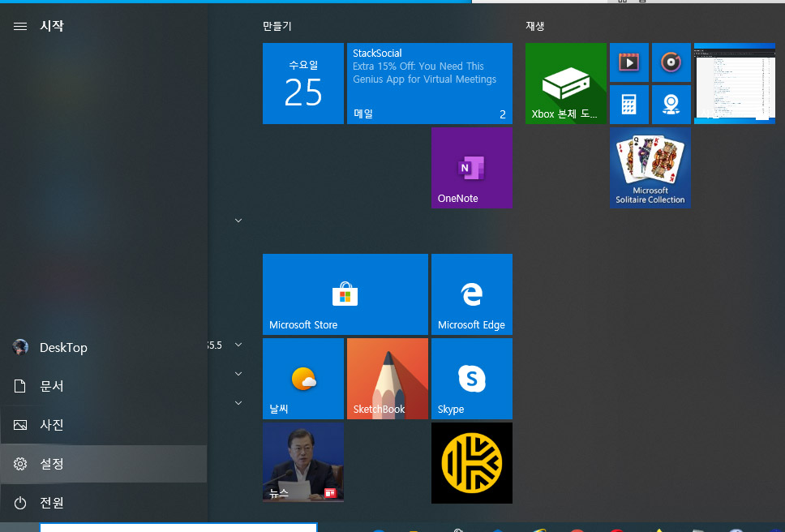Image resolution: width=785 pixels, height=532 pixels.
Task: Launch the Microsoft Edge tile
Action: coord(471,294)
